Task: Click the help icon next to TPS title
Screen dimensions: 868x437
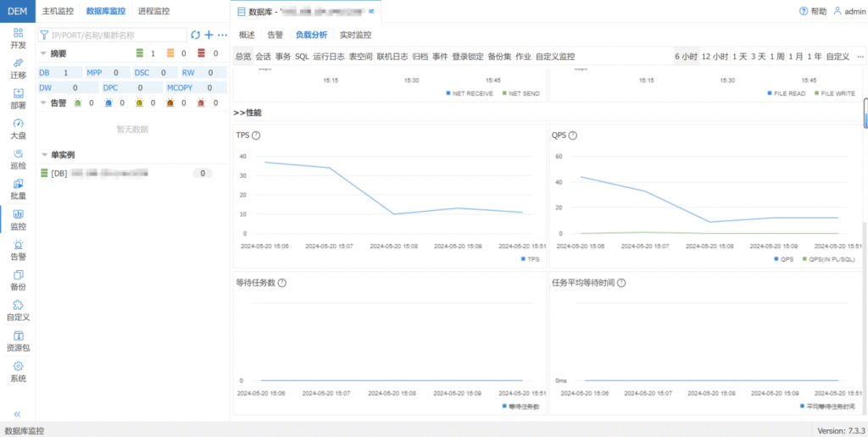Action: 256,136
